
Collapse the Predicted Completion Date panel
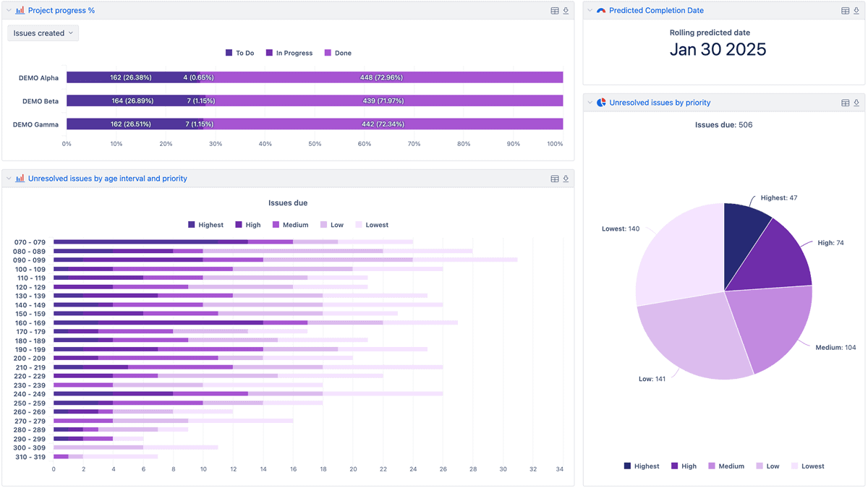[590, 11]
